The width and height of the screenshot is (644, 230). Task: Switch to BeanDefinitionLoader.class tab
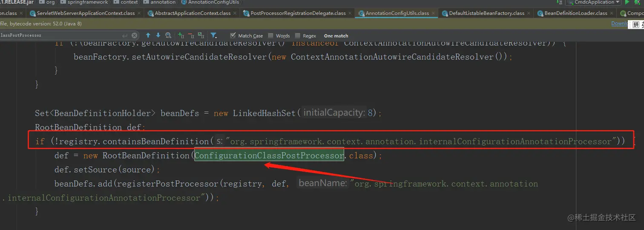tap(576, 13)
